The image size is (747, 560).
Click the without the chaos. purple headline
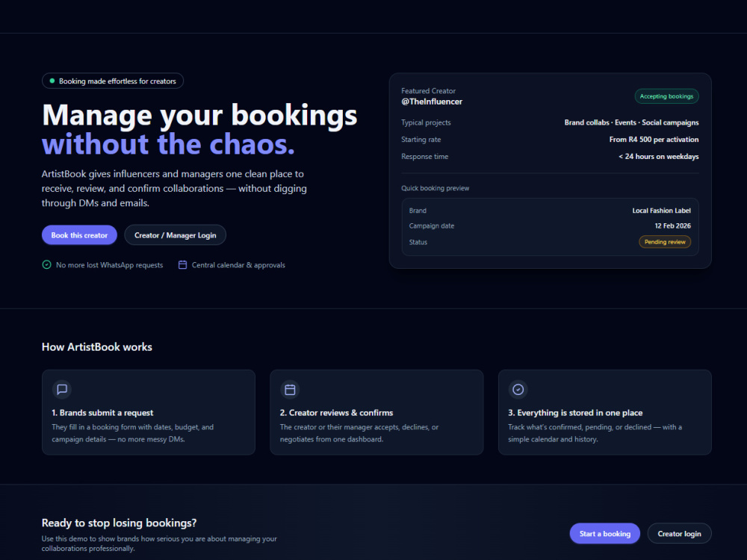[x=168, y=144]
